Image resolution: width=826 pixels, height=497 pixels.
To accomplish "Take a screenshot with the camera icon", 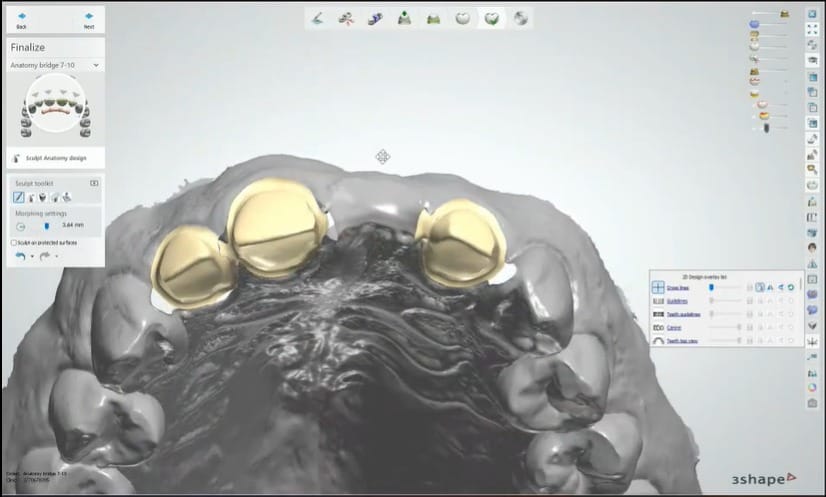I will click(x=812, y=403).
